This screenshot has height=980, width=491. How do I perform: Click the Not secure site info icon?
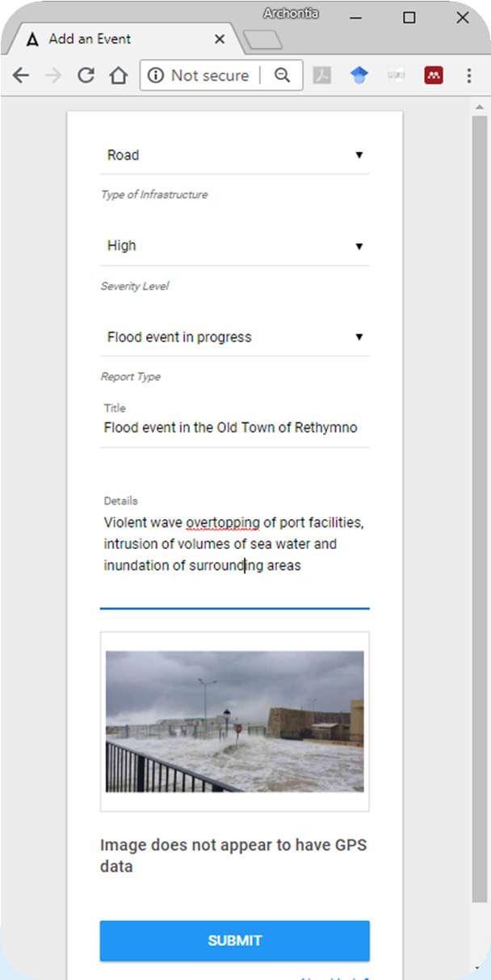pyautogui.click(x=156, y=75)
